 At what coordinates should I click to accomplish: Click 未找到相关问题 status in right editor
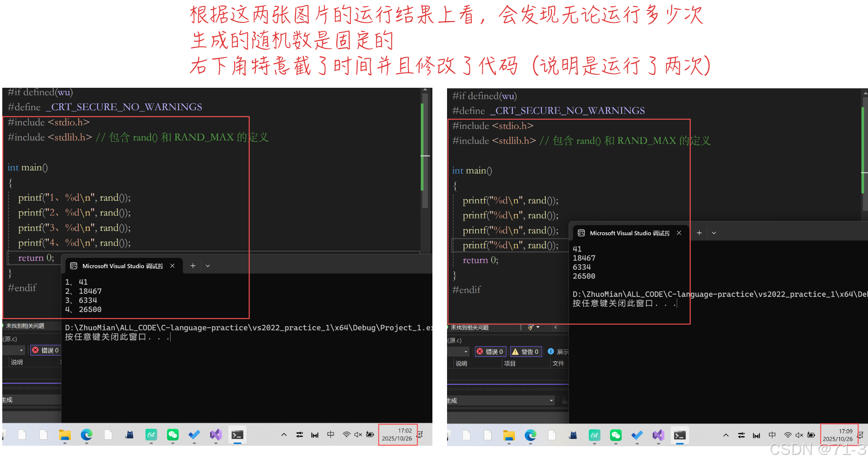(469, 327)
